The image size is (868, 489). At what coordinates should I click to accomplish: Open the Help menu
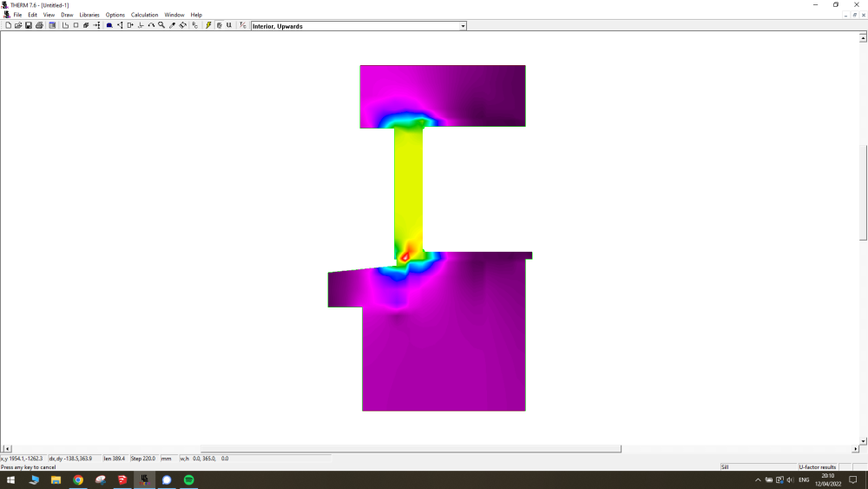point(196,15)
